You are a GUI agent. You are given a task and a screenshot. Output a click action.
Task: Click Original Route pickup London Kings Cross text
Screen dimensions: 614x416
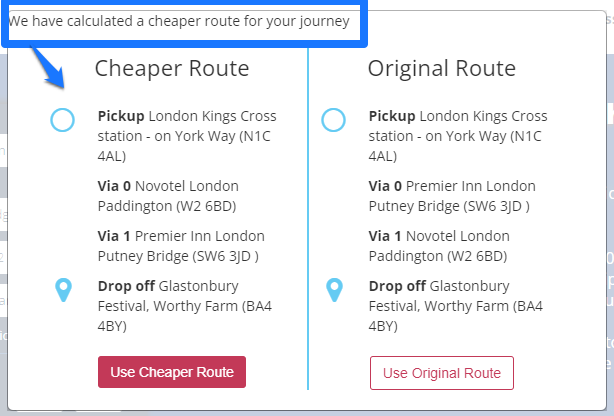[x=458, y=136]
